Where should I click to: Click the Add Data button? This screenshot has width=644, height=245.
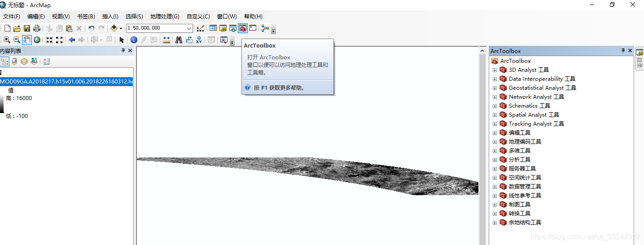pos(114,28)
